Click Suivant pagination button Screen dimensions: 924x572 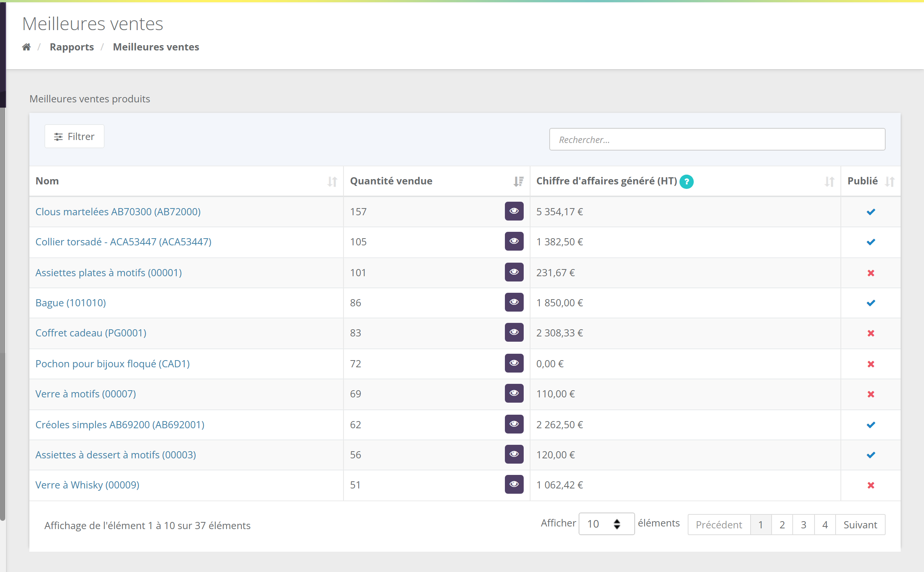[860, 525]
